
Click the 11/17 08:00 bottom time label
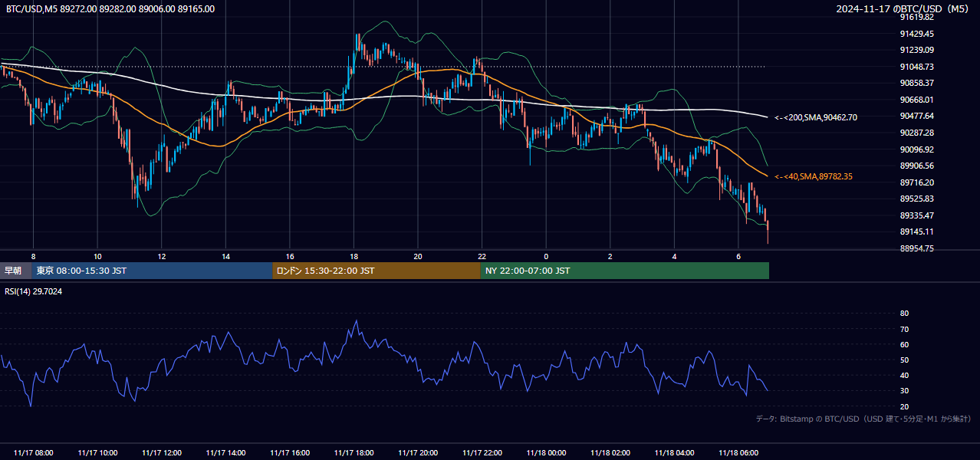(33, 453)
